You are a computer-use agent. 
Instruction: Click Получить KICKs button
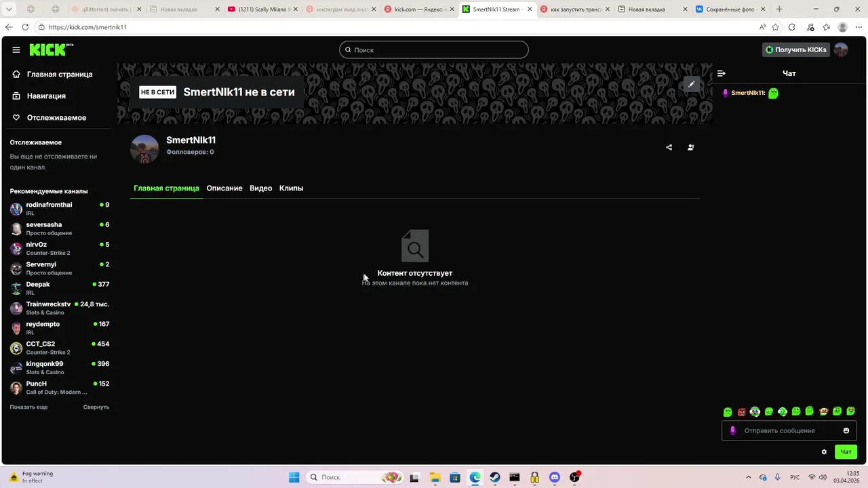pyautogui.click(x=796, y=49)
